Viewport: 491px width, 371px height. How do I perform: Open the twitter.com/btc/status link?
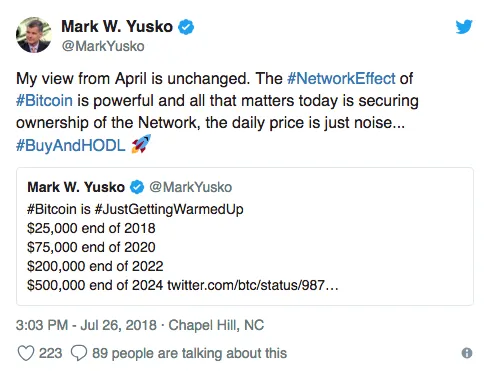coord(253,285)
